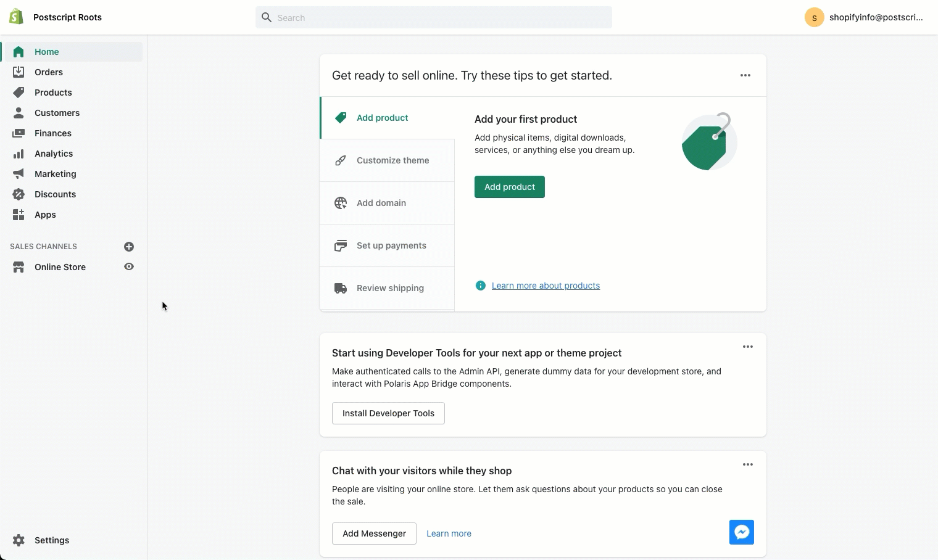
Task: Click the Settings gear icon
Action: tap(19, 540)
